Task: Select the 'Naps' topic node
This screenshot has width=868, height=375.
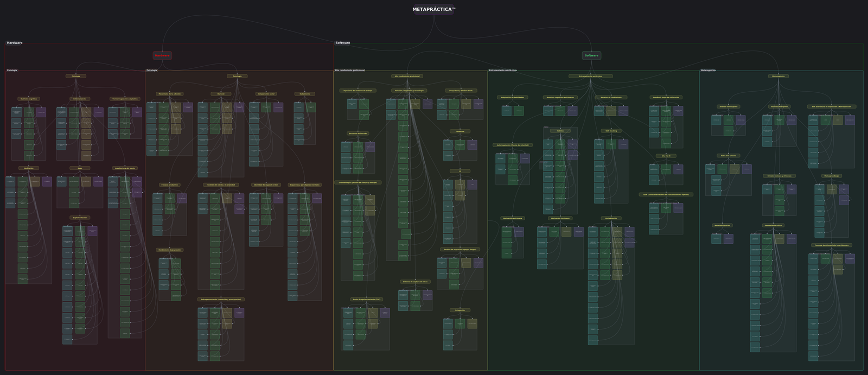Action: (80, 168)
